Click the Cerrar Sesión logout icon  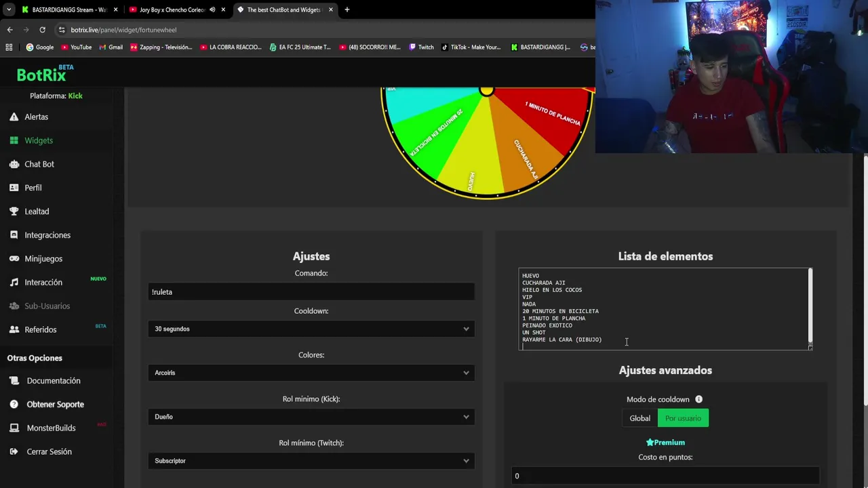[14, 451]
